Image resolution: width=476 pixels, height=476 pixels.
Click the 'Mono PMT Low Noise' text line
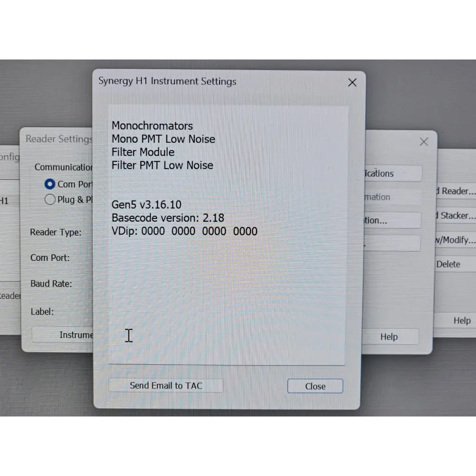click(163, 139)
